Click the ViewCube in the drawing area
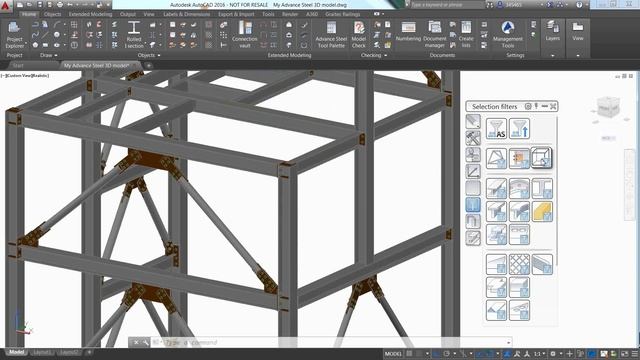 tap(608, 108)
